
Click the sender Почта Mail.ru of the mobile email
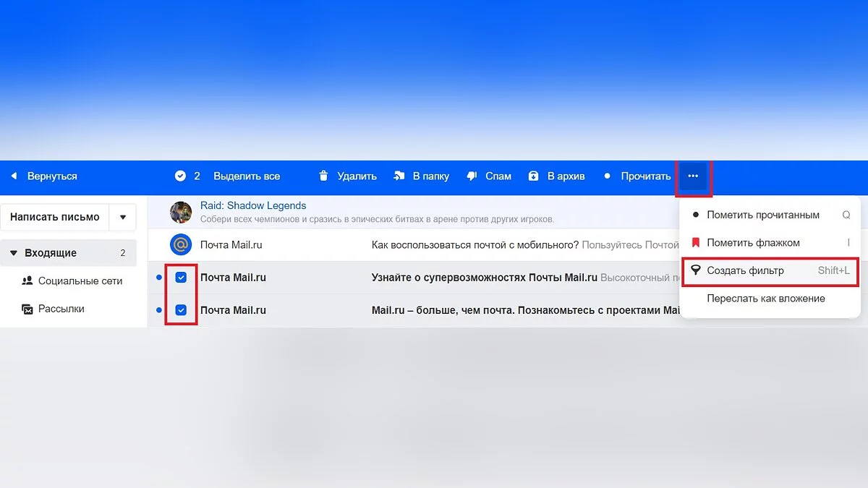click(x=231, y=245)
